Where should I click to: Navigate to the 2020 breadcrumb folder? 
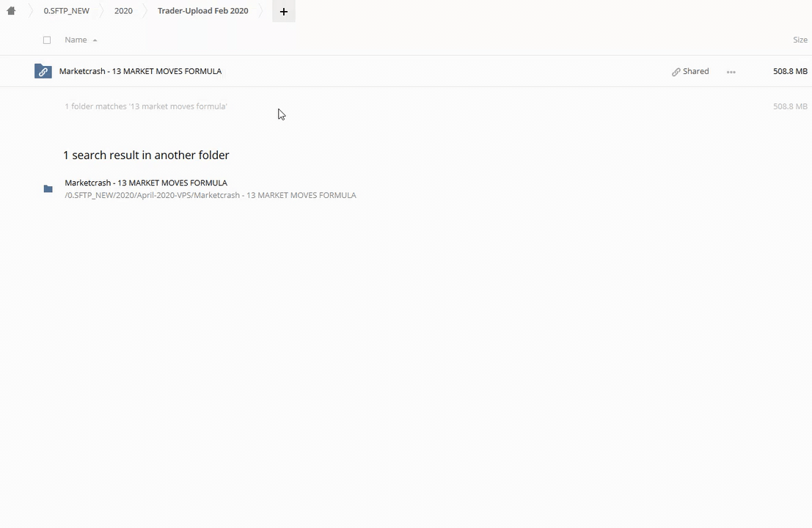[x=123, y=11]
